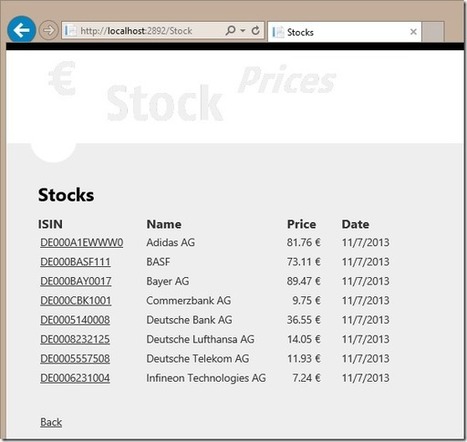Viewport: 467px width, 442px height.
Task: Open the DE0005557508 Telekom link
Action: 75,358
